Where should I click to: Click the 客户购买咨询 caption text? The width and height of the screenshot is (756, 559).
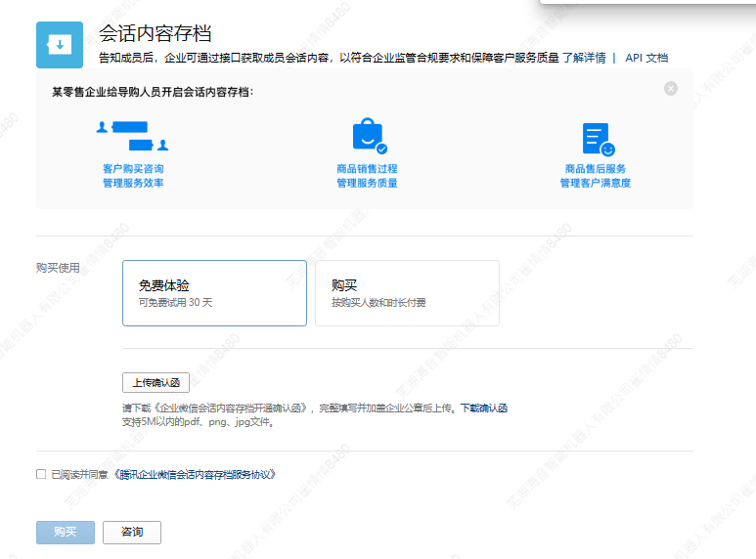pos(133,169)
